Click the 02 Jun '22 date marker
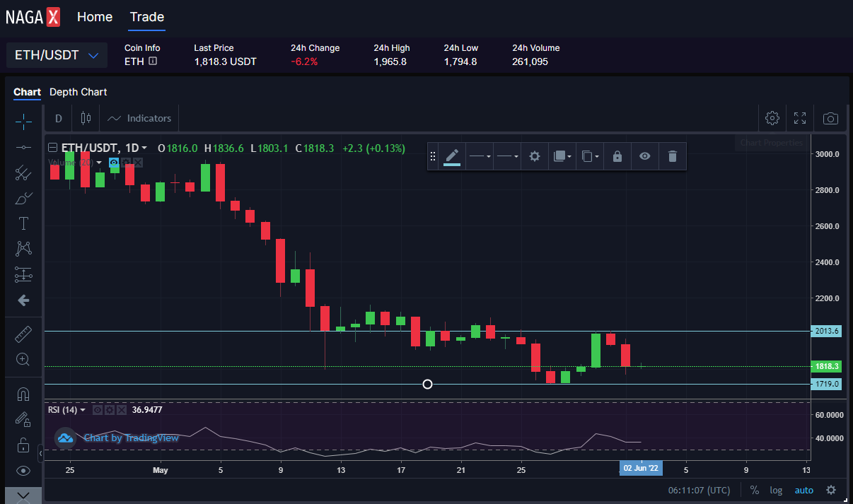Image resolution: width=853 pixels, height=504 pixels. tap(641, 468)
